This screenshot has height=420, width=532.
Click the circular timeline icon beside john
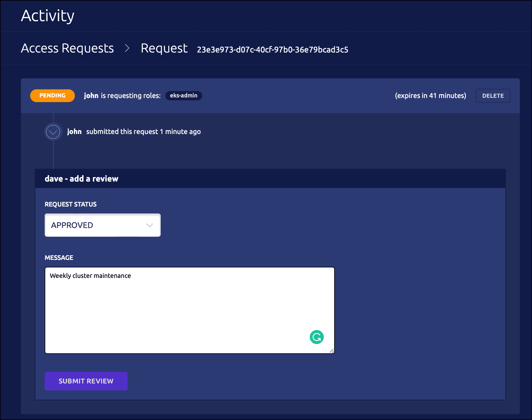(x=53, y=132)
